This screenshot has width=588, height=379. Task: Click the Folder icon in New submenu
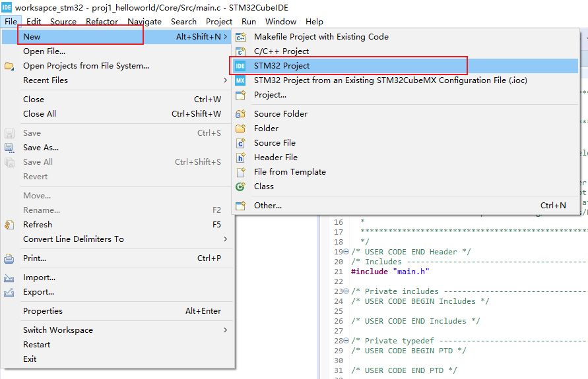tap(240, 129)
